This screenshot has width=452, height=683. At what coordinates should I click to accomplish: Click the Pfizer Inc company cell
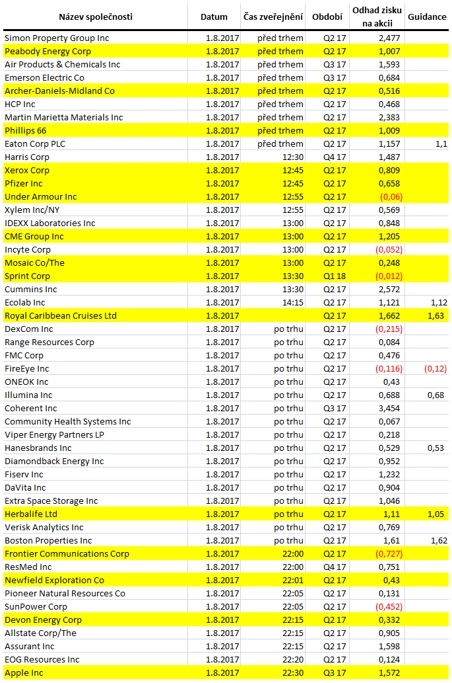tap(24, 183)
